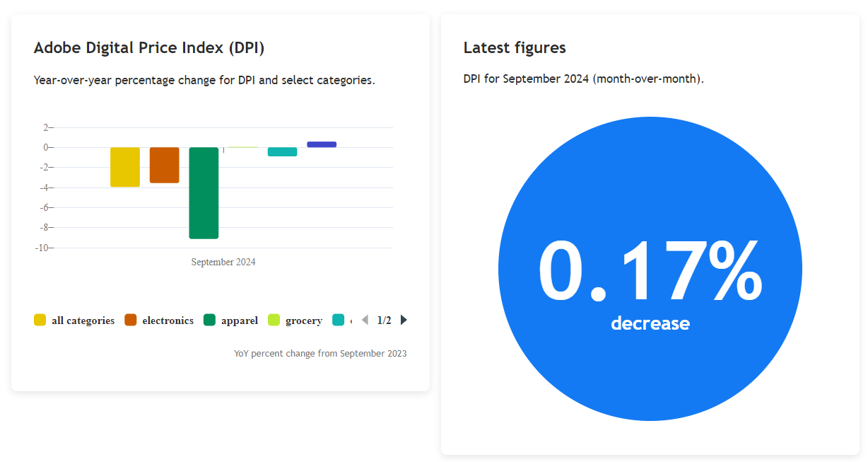
Task: Click the Latest figures heading
Action: [515, 48]
